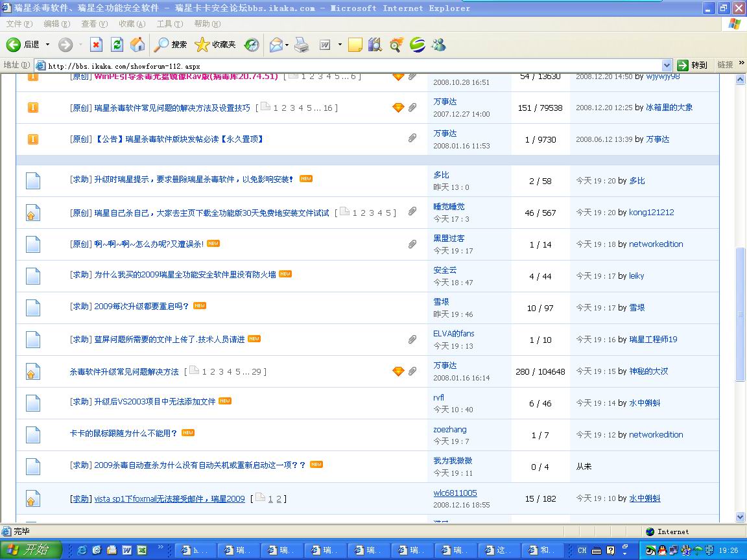The image size is (747, 560).
Task: Click inside the address bar URL field
Action: [x=350, y=65]
